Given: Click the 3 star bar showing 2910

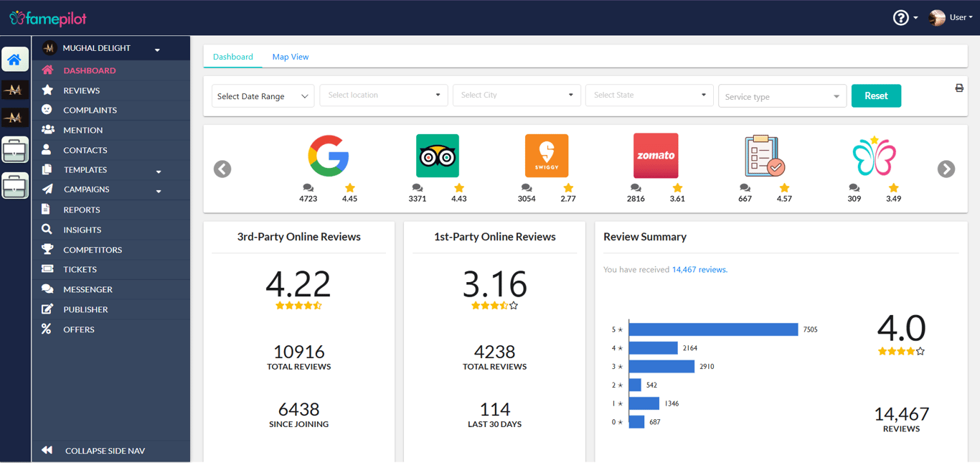Looking at the screenshot, I should [661, 366].
